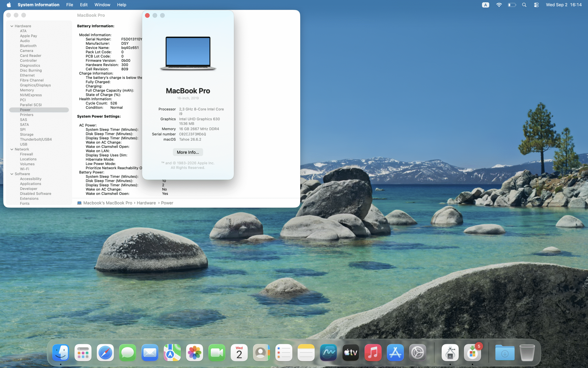Open App Store in Dock
Image resolution: width=588 pixels, height=368 pixels.
click(395, 352)
